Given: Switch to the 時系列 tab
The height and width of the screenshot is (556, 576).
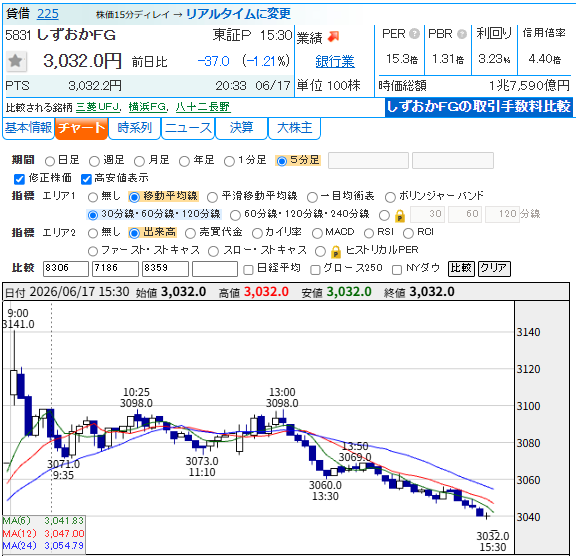Looking at the screenshot, I should (x=134, y=128).
